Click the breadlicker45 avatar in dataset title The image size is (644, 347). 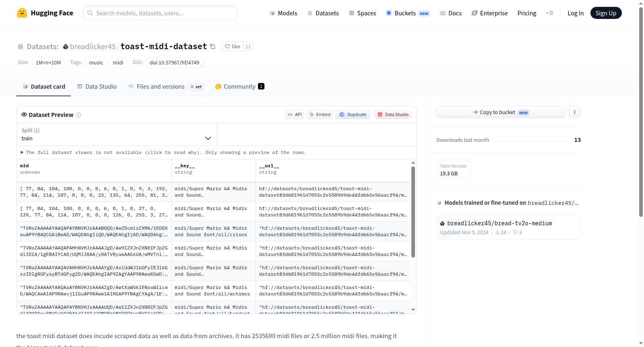click(66, 46)
